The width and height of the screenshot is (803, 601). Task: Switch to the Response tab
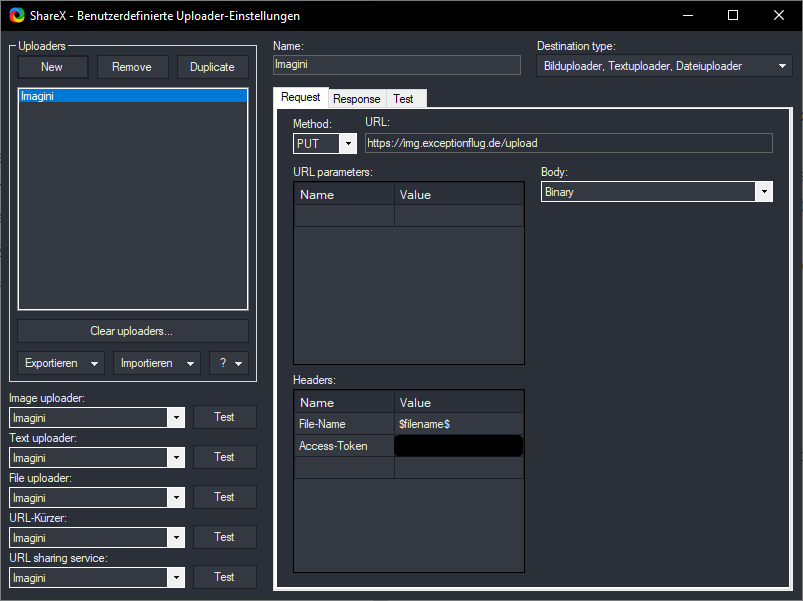coord(356,99)
